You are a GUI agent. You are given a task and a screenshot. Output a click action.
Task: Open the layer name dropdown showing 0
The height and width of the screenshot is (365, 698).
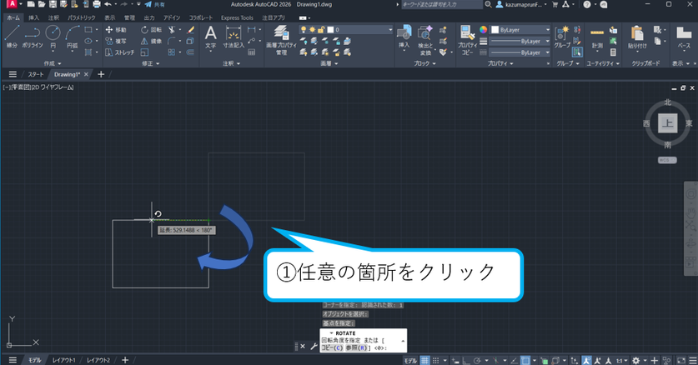coord(346,29)
